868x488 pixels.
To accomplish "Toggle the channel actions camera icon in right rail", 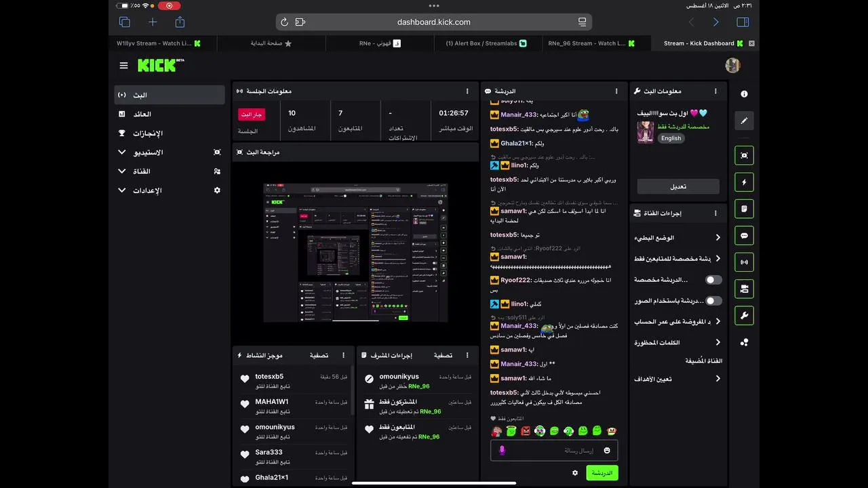I will (x=744, y=289).
